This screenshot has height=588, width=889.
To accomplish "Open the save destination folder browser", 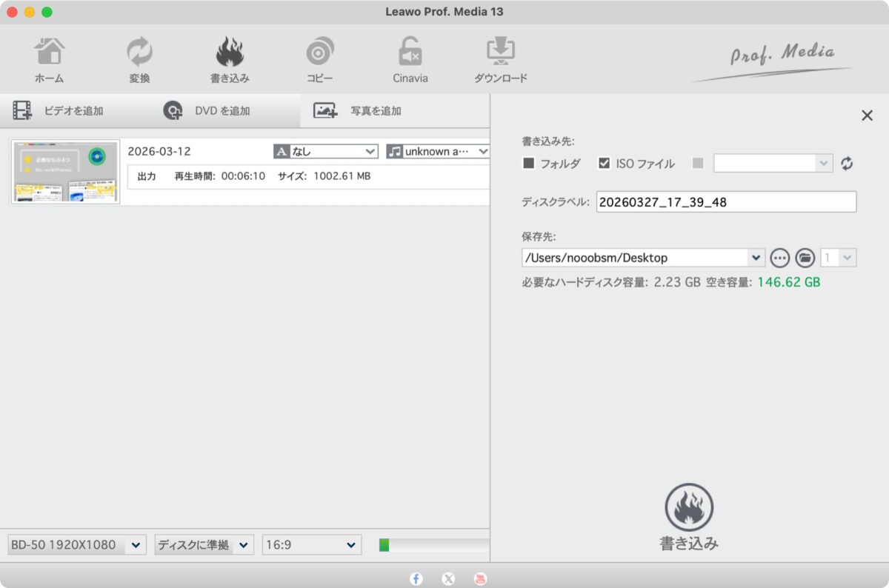I will (x=803, y=257).
